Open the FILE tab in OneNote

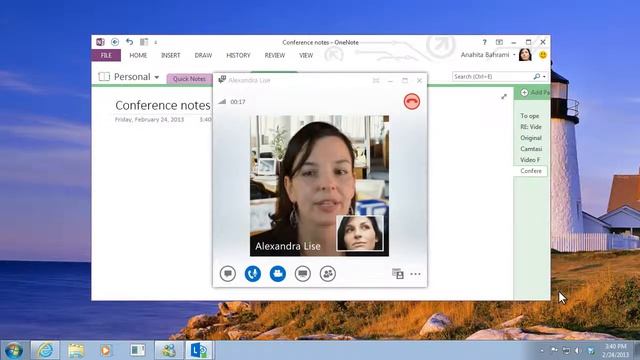106,55
